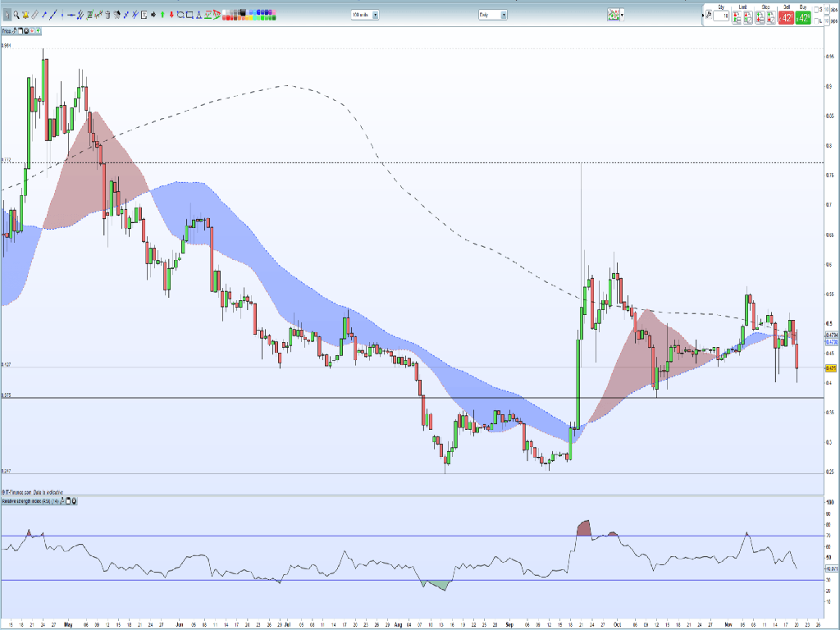
Task: Select the arrow cursor tool
Action: [x=6, y=15]
